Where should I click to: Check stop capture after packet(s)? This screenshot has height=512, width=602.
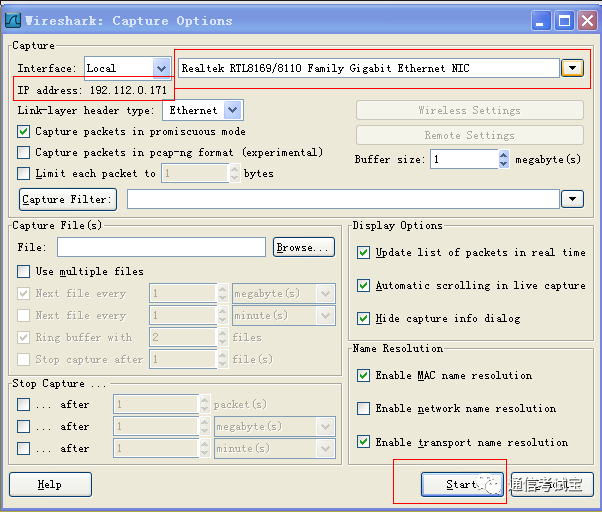23,404
